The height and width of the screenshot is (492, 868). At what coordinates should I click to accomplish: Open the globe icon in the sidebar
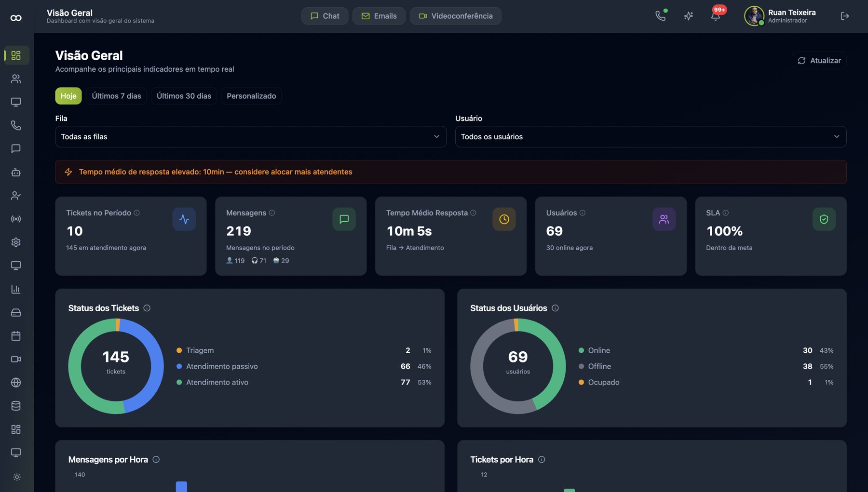16,383
